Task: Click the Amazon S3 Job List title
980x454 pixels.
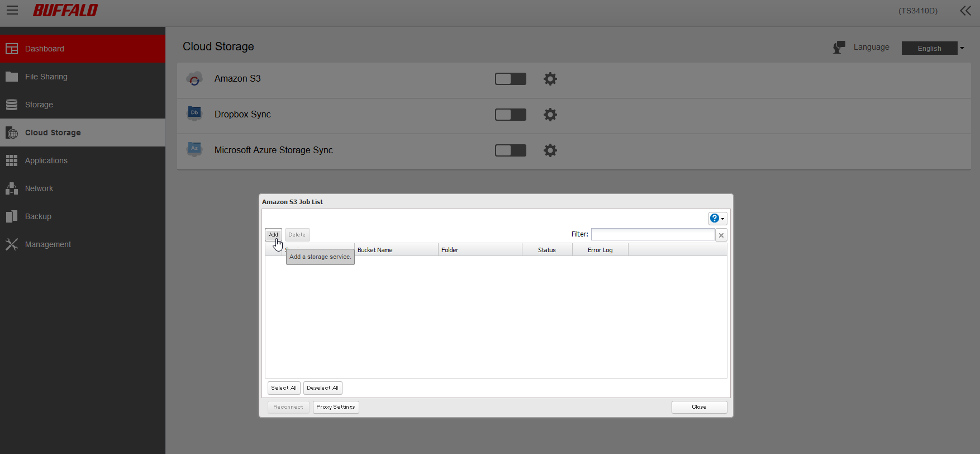Action: coord(292,202)
